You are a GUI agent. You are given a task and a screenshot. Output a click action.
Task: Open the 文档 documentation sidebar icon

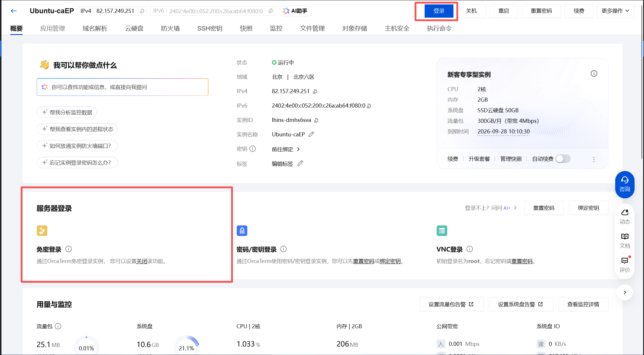click(625, 240)
